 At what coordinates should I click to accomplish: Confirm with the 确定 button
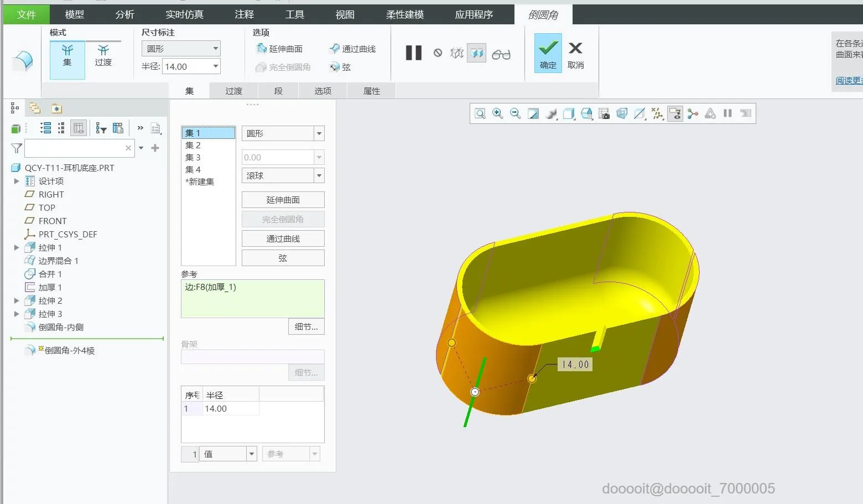[548, 53]
